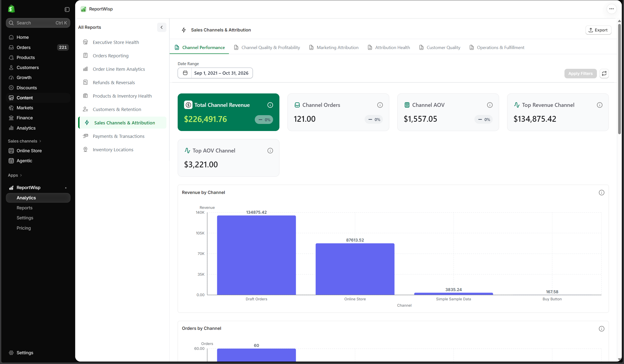Switch to Marketing Attribution tab
624x364 pixels.
(x=334, y=47)
